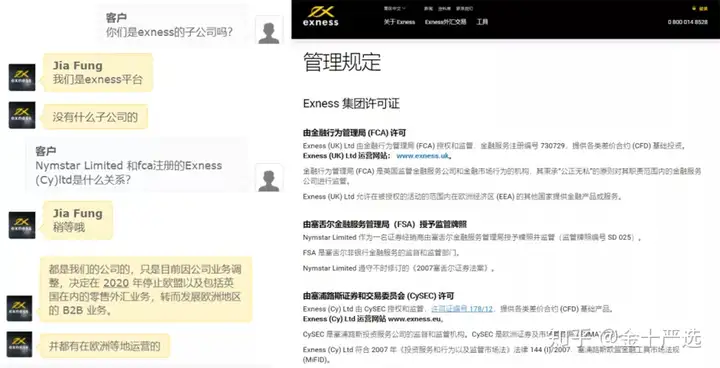Select the 新闻 link in top header
This screenshot has height=368, width=720.
(x=428, y=8)
